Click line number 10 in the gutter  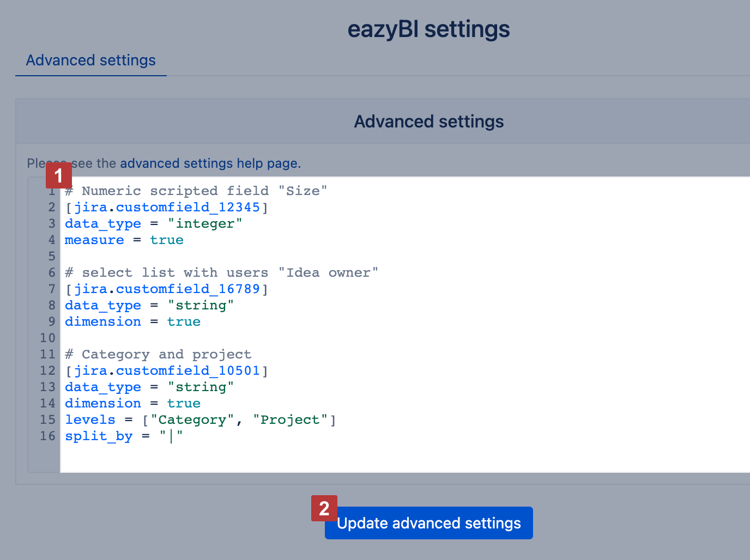47,338
